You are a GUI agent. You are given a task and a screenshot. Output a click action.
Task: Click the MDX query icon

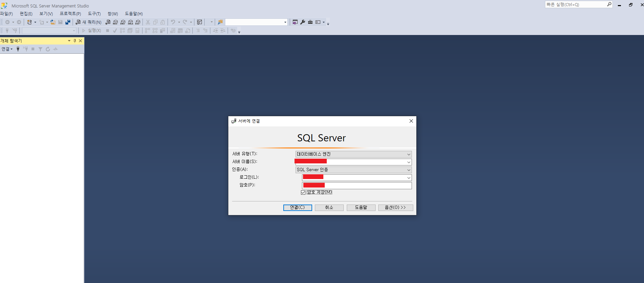tap(115, 22)
